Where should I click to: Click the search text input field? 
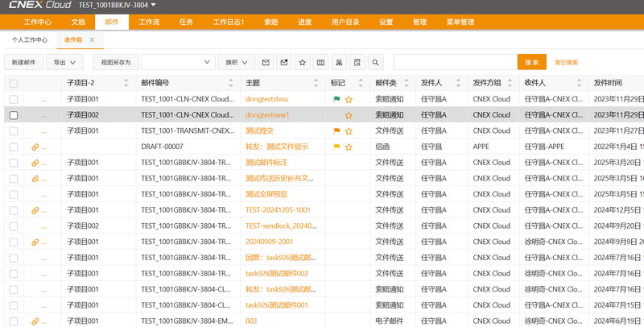(455, 62)
